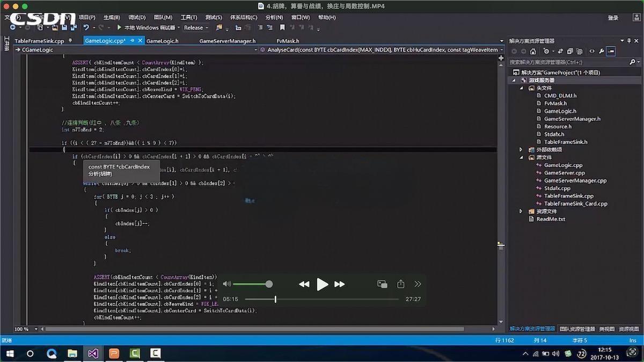Collapse the 游戏服务器 project node

(x=513, y=80)
